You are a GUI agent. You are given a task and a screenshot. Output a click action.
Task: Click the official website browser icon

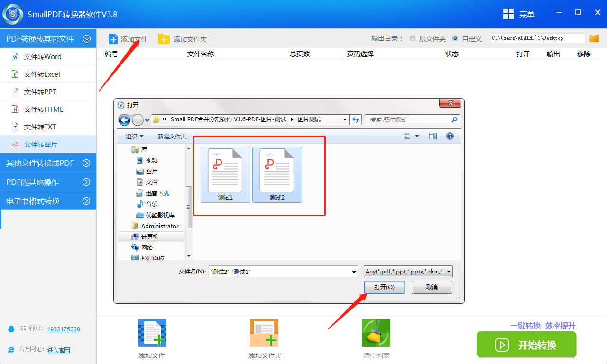[11, 350]
